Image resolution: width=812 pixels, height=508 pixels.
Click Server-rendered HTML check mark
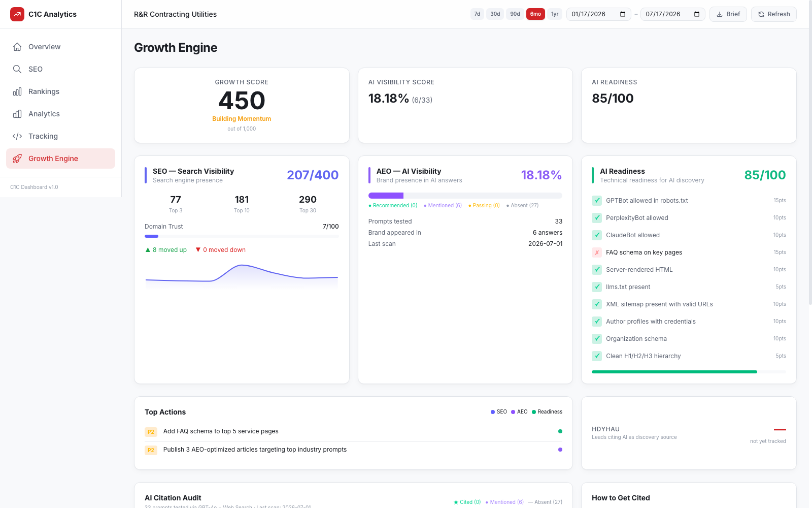click(x=597, y=270)
